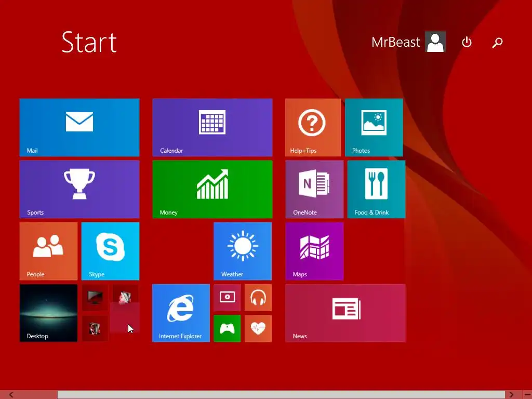This screenshot has height=399, width=532.
Task: Click the zoom-out minus button at bottom corner
Action: point(527,395)
